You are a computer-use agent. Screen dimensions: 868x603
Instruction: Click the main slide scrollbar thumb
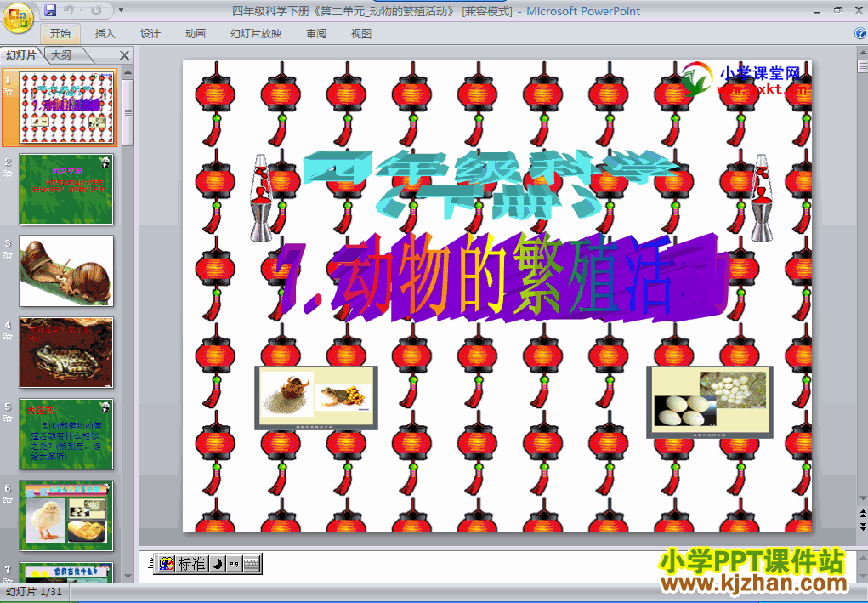point(863,66)
